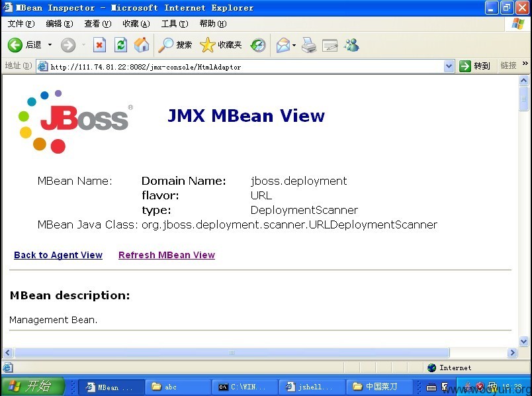Switch to the jshell taskbar window
Viewport: 532px width, 396px height.
(312, 387)
